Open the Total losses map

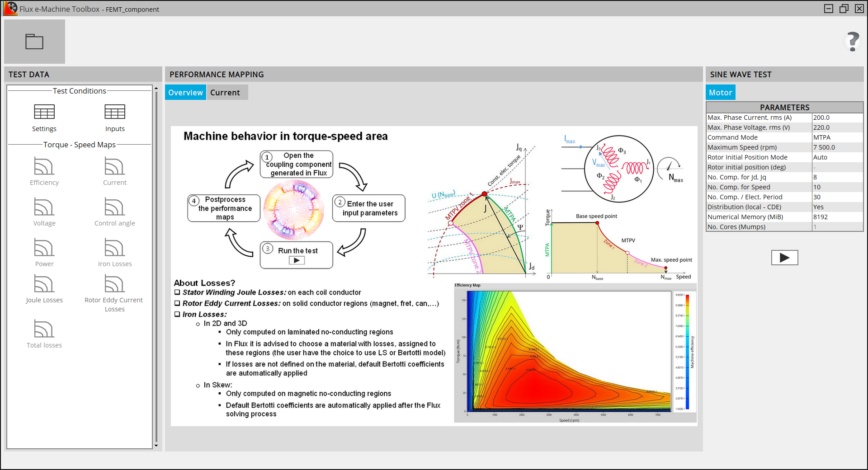44,329
